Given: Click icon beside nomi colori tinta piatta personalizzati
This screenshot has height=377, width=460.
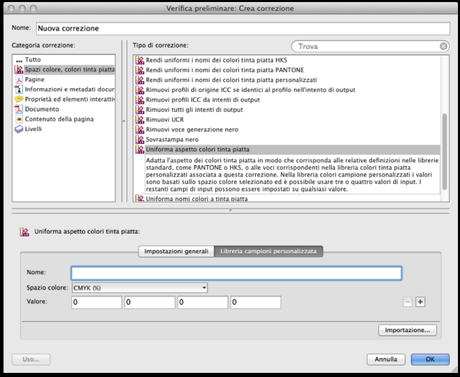Looking at the screenshot, I should coord(140,80).
